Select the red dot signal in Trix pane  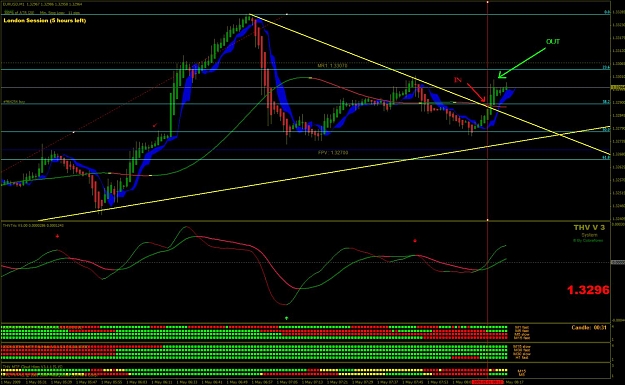click(x=415, y=241)
